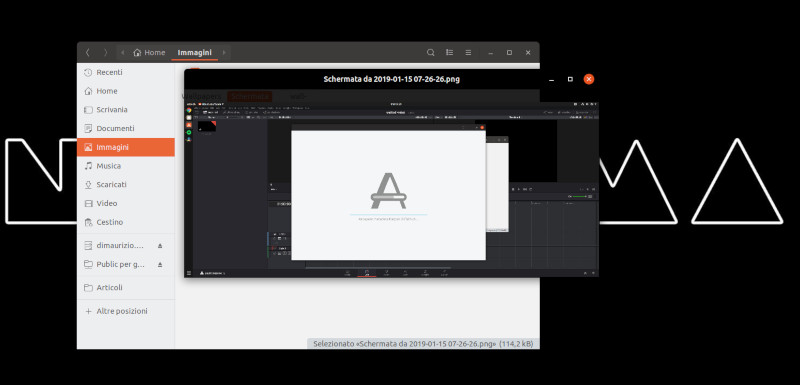Click the path bar left scroll arrow

point(122,53)
